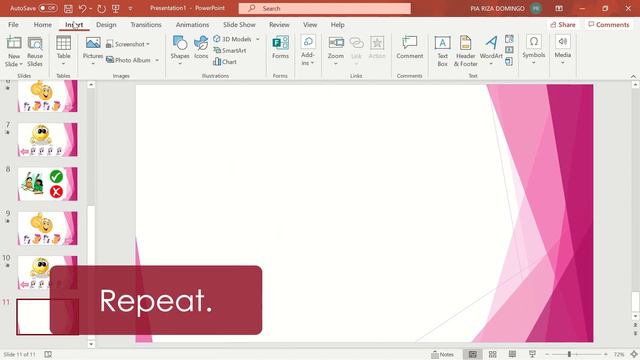
Task: Click the main editor vertical scrollbar thumb
Action: [635, 302]
